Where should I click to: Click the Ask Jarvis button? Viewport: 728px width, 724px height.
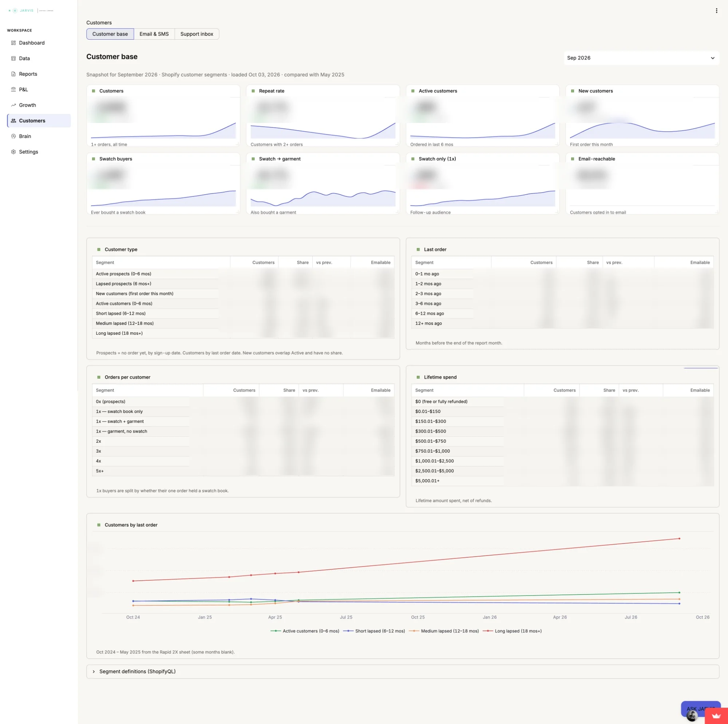pos(700,709)
